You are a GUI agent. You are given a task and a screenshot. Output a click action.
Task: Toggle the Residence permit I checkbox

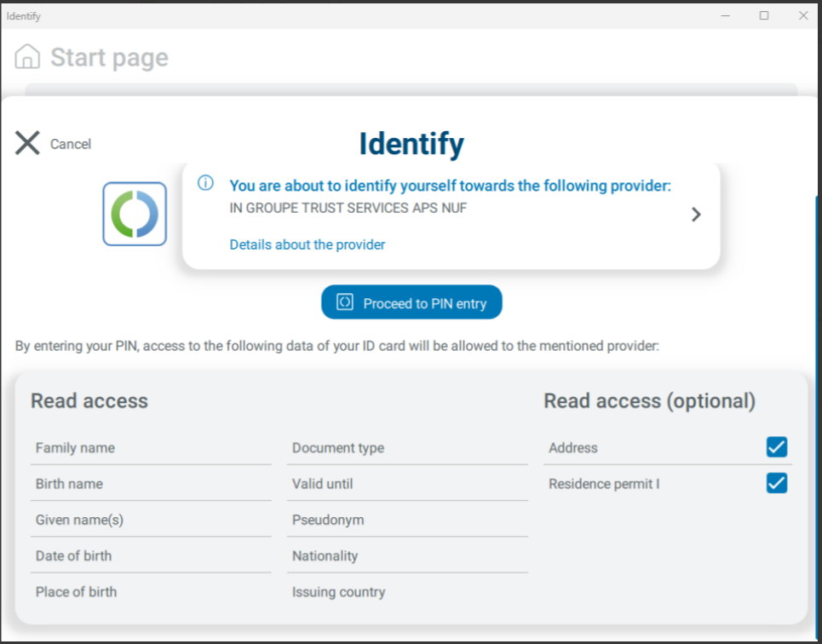coord(776,484)
